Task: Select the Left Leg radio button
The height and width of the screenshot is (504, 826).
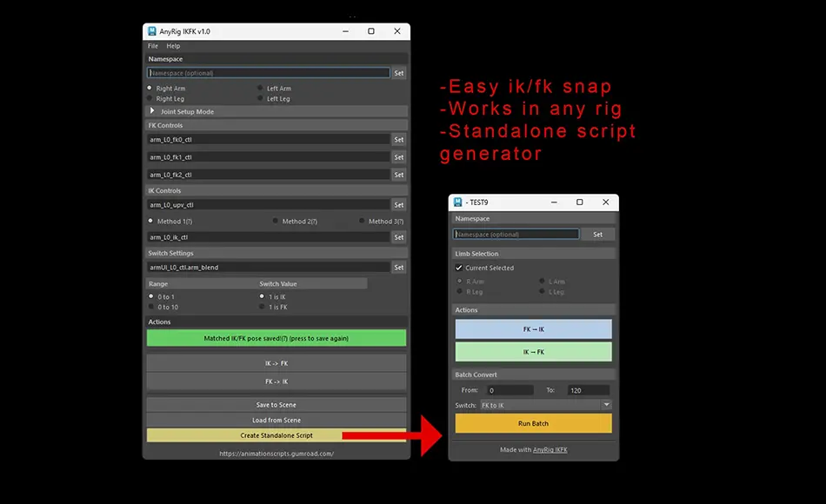Action: click(x=260, y=98)
